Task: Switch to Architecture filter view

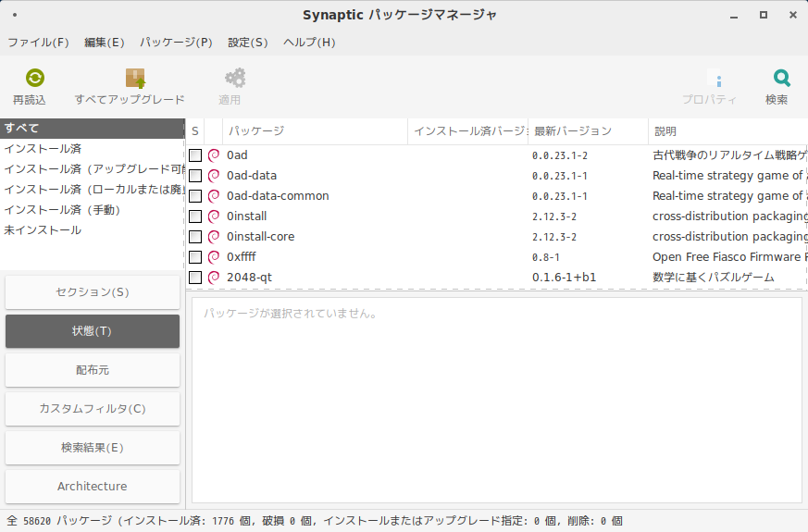Action: [93, 486]
